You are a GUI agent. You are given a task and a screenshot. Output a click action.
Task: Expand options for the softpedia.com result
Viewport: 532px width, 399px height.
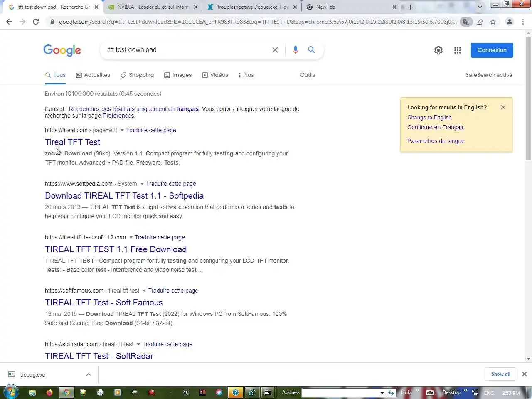tap(142, 184)
